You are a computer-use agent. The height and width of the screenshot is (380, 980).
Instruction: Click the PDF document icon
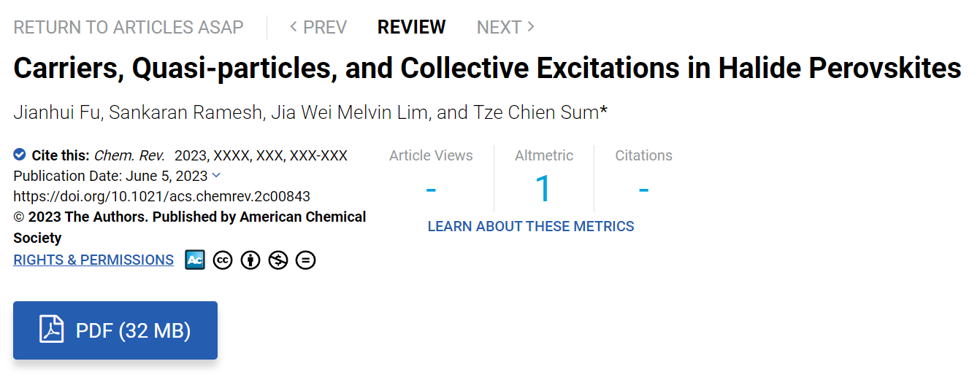(x=52, y=330)
